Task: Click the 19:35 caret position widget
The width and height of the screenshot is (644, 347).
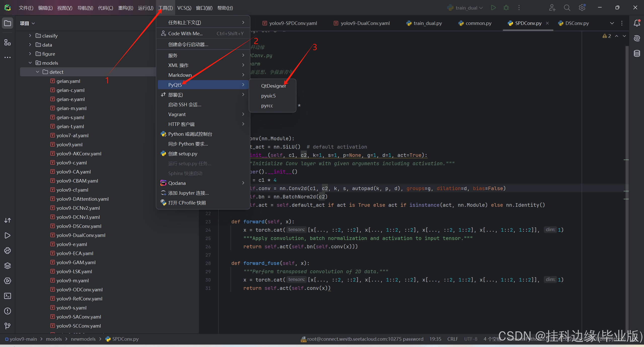Action: pos(435,339)
